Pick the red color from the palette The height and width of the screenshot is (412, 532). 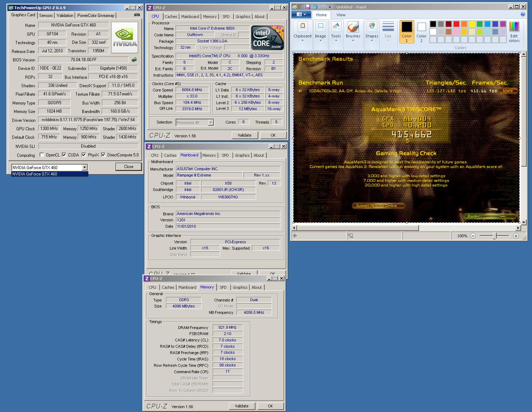456,24
